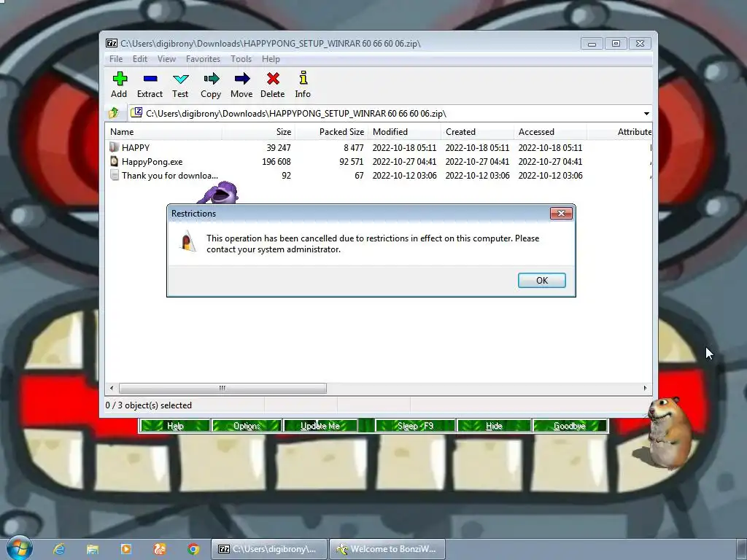Open the Tools menu
Image resolution: width=747 pixels, height=560 pixels.
241,59
